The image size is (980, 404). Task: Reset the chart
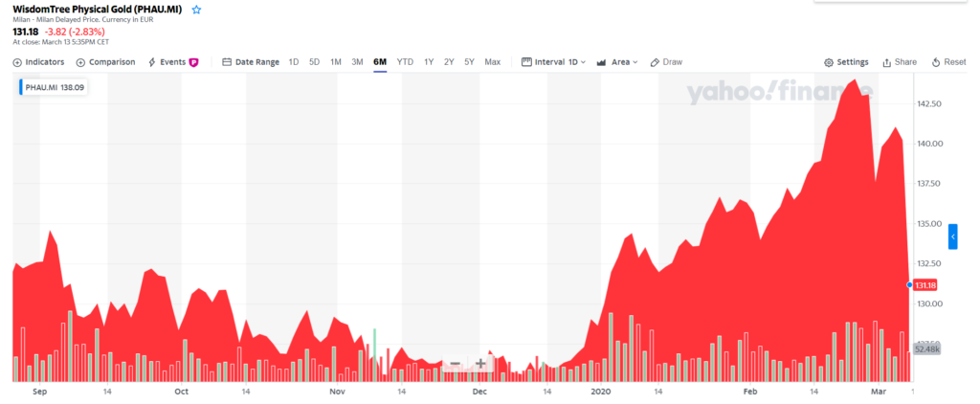pyautogui.click(x=948, y=62)
